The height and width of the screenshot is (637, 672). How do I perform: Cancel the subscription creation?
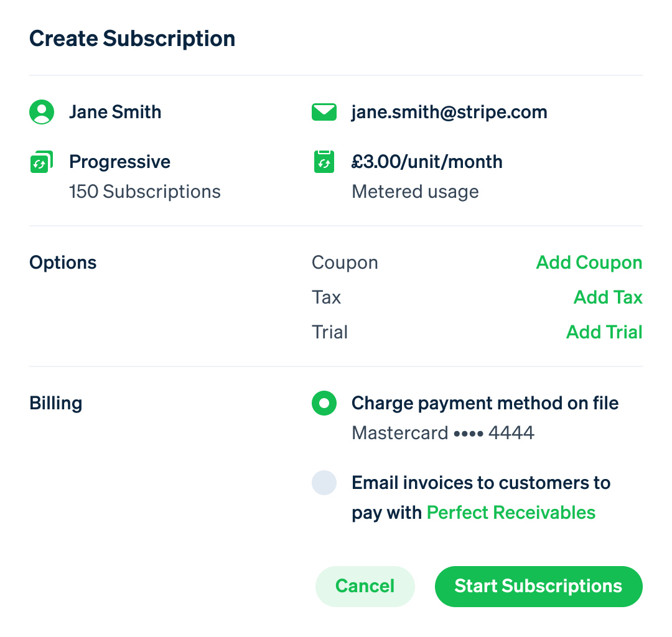point(365,586)
